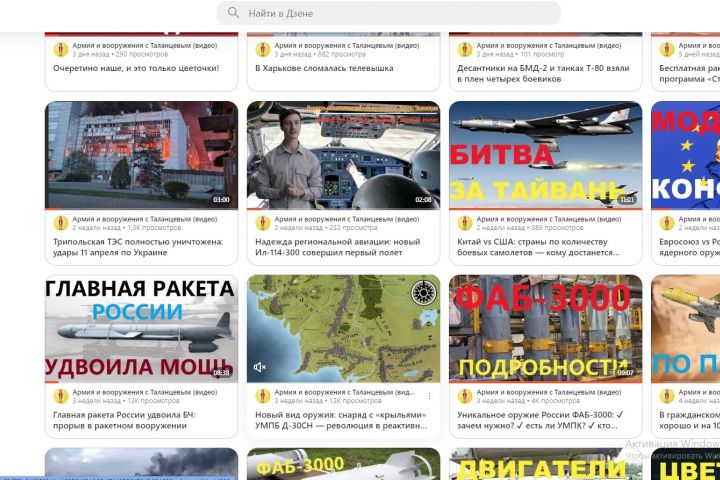Viewport: 720px width, 480px height.
Task: Click '3 недели назад • 4K просмотров' text
Action: coord(528,401)
